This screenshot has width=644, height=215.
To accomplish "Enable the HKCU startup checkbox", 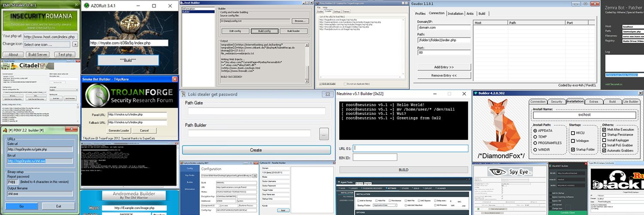I will coord(573,133).
